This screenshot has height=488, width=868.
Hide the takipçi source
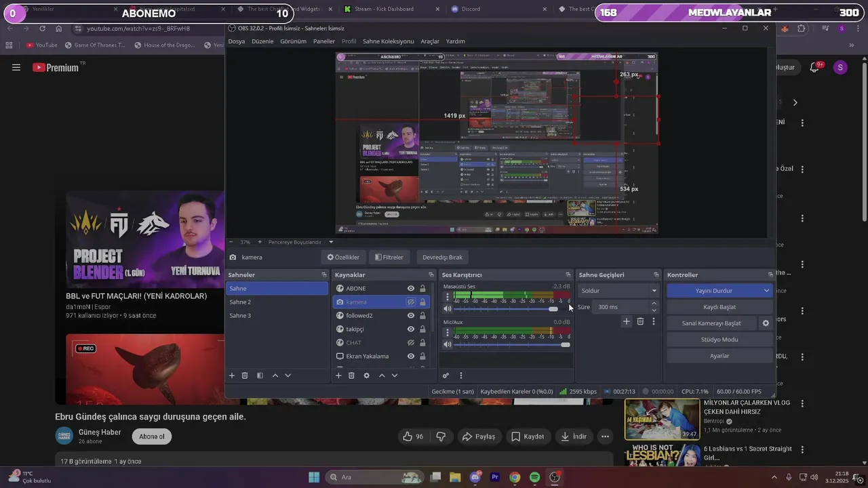pyautogui.click(x=410, y=329)
